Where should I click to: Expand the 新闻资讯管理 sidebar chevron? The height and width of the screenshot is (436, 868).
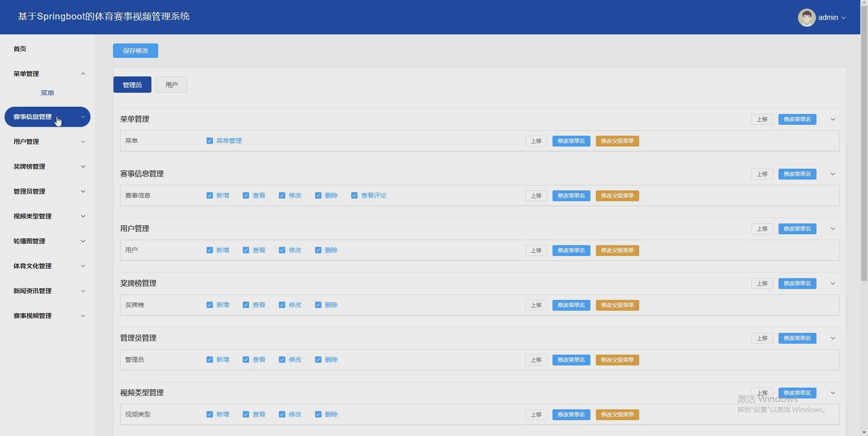pos(83,291)
